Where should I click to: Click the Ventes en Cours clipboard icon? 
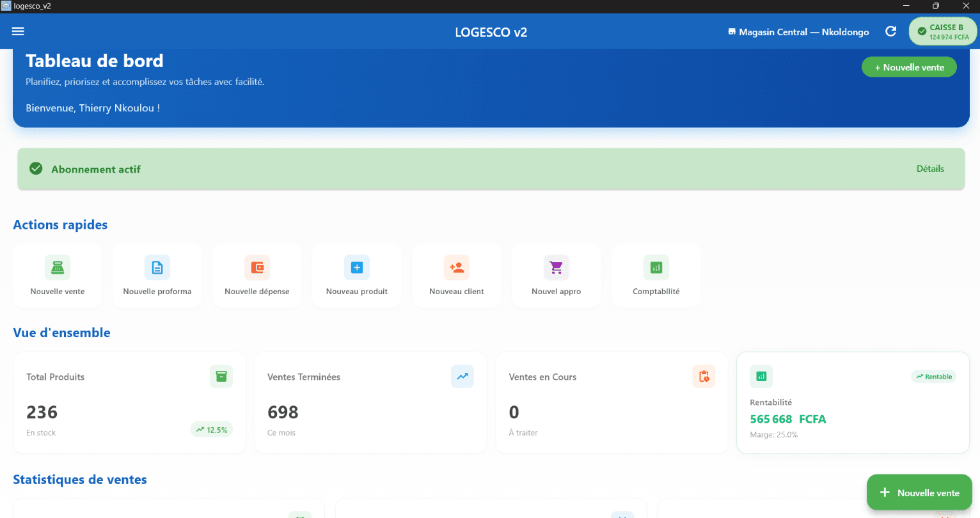coord(704,377)
